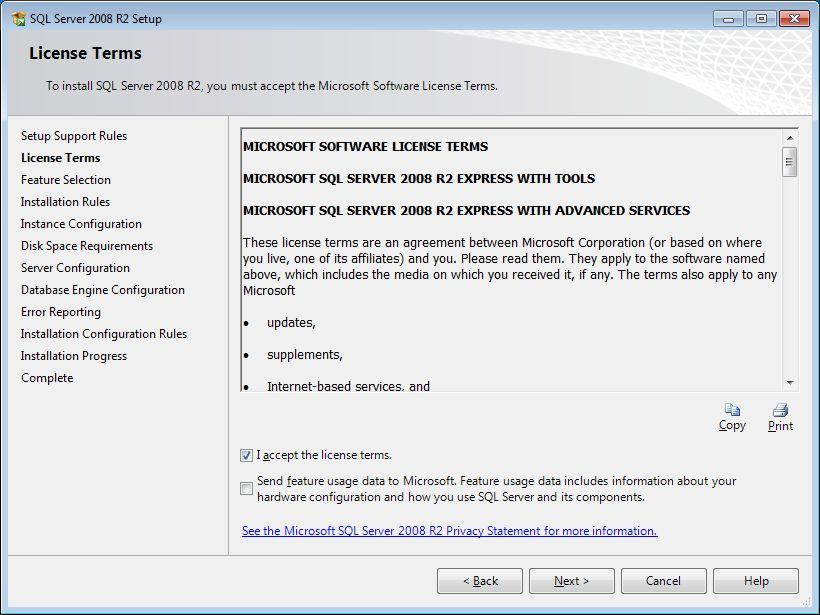Image resolution: width=820 pixels, height=615 pixels.
Task: Select Installation Rules step
Action: (65, 202)
